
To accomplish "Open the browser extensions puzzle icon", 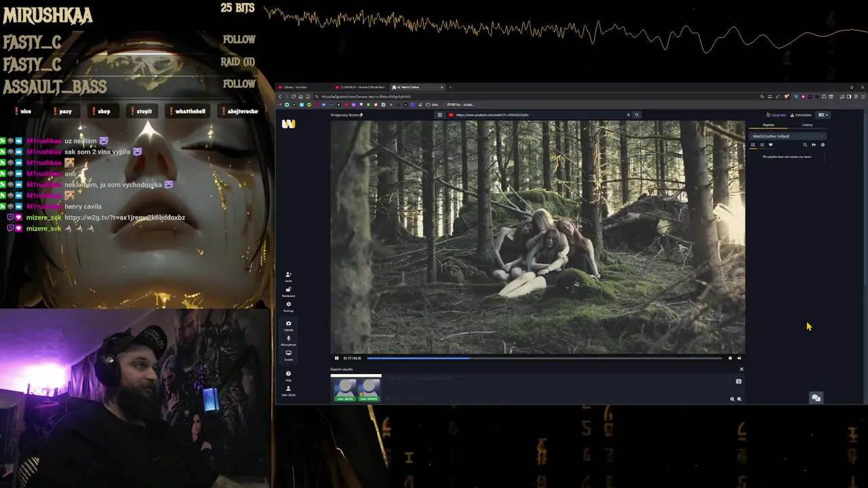I will (x=824, y=97).
